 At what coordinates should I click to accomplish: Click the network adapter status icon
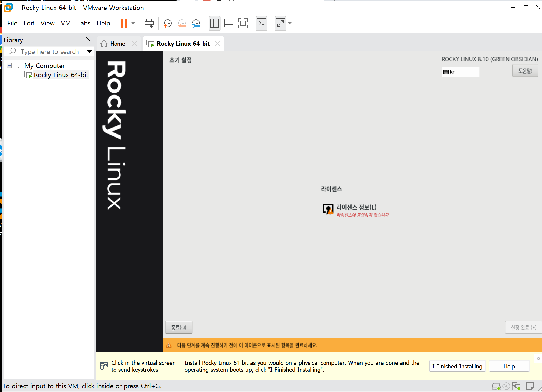(516, 386)
